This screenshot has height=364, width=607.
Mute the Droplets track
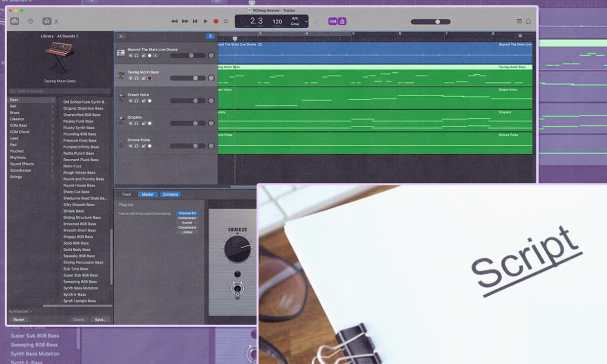coord(131,123)
